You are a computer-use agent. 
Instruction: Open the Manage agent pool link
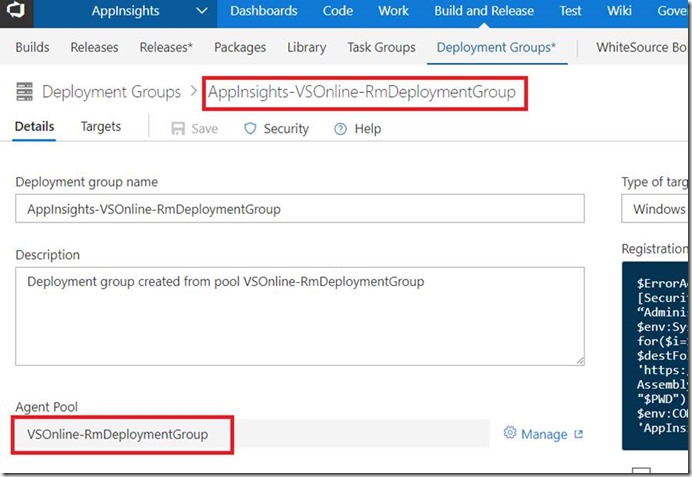[x=544, y=434]
